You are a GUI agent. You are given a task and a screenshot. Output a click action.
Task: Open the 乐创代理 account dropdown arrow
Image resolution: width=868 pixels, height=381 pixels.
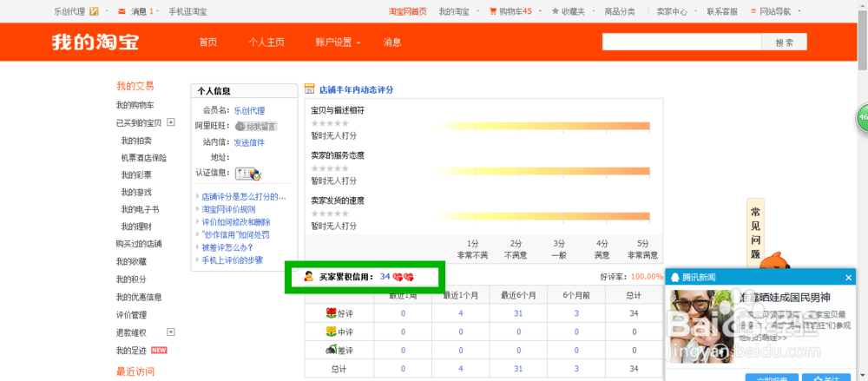pyautogui.click(x=106, y=11)
